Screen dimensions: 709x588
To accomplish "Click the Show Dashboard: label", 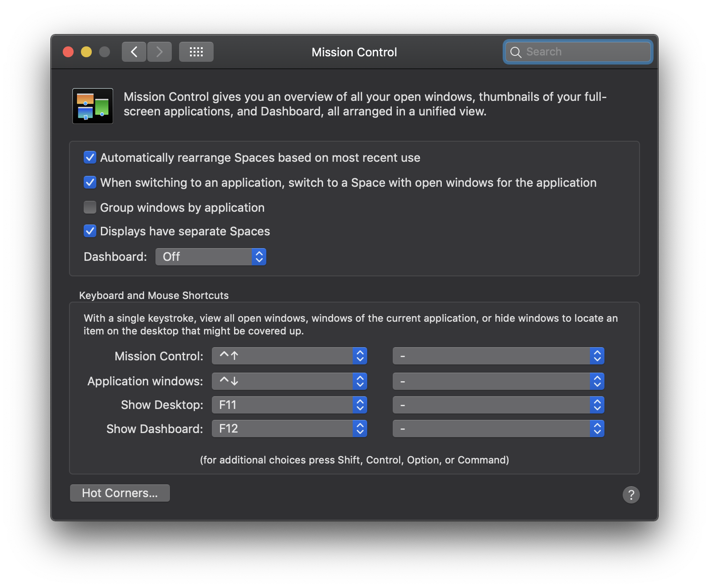I will click(x=155, y=429).
